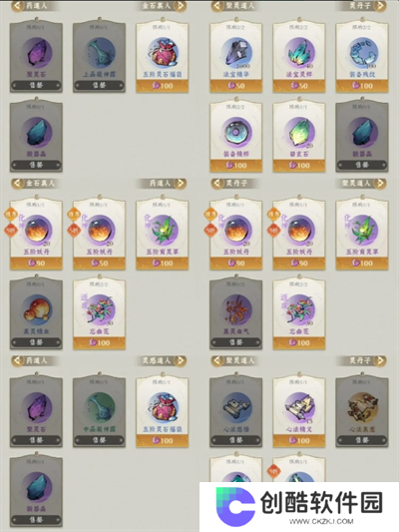The height and width of the screenshot is (532, 399).
Task: Click the left arrow beside 灵丹子 header
Action: pyautogui.click(x=217, y=184)
